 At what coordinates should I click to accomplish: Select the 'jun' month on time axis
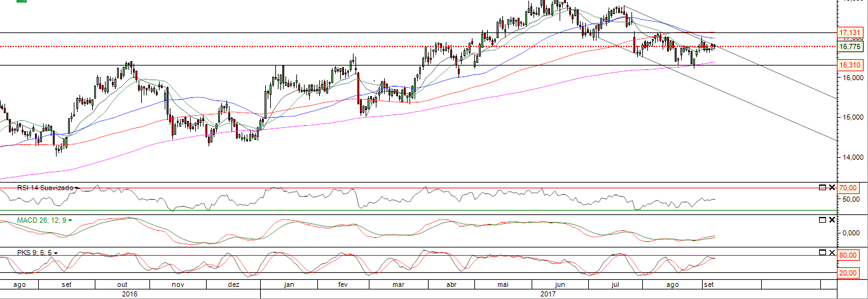pos(560,285)
